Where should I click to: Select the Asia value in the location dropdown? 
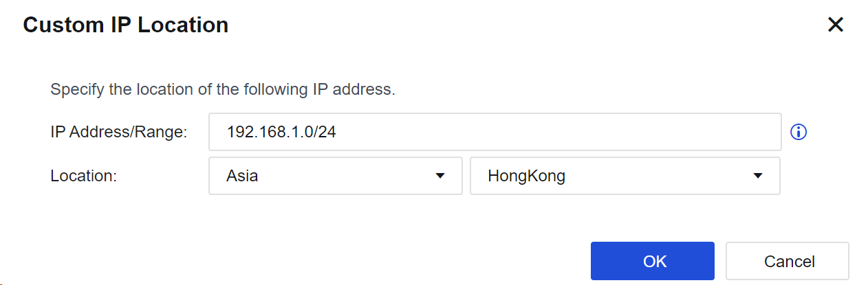[242, 176]
